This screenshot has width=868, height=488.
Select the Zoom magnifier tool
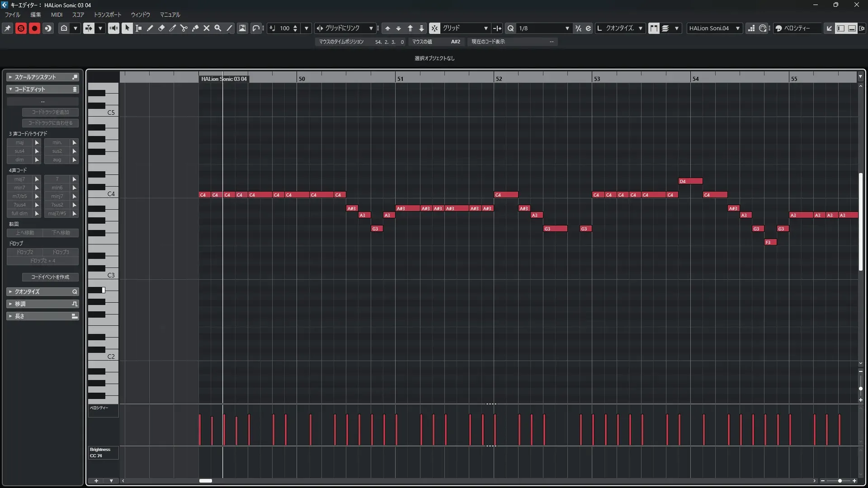pos(217,28)
